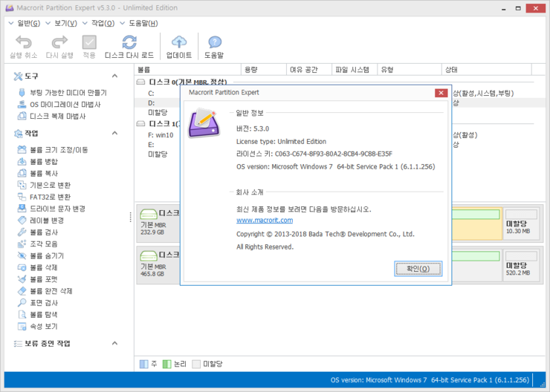Image resolution: width=550 pixels, height=392 pixels.
Task: Click the 라이선스 키 text in dialog
Action: pyautogui.click(x=314, y=154)
